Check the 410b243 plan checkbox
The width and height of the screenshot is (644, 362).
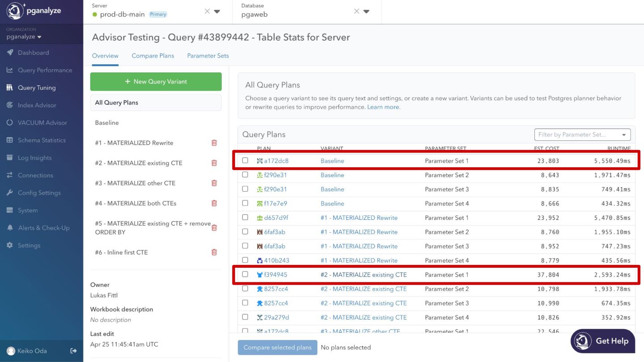245,260
